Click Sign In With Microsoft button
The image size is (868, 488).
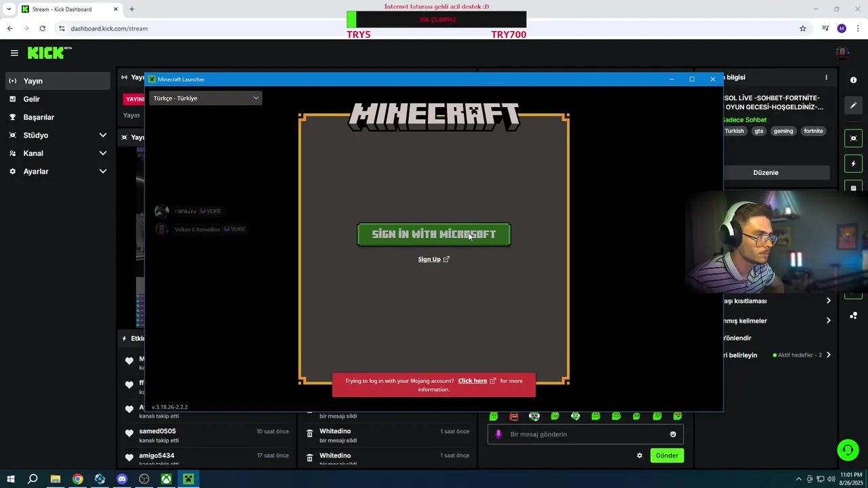(434, 235)
